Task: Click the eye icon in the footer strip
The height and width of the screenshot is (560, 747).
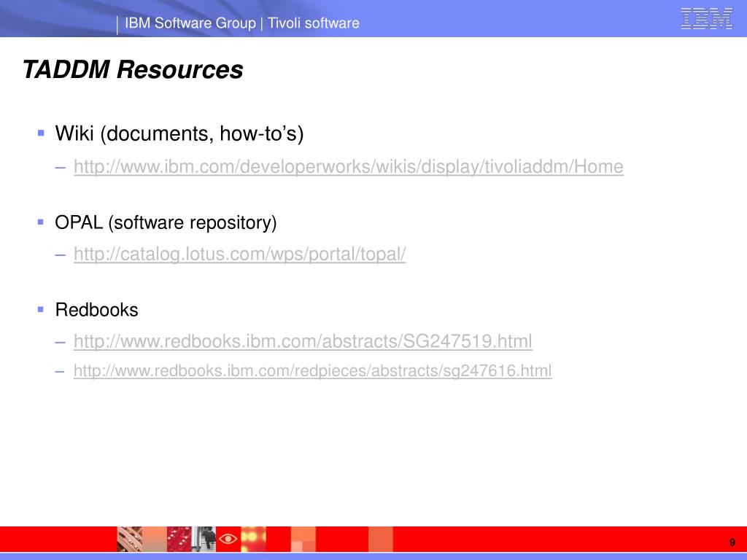Action: point(228,539)
